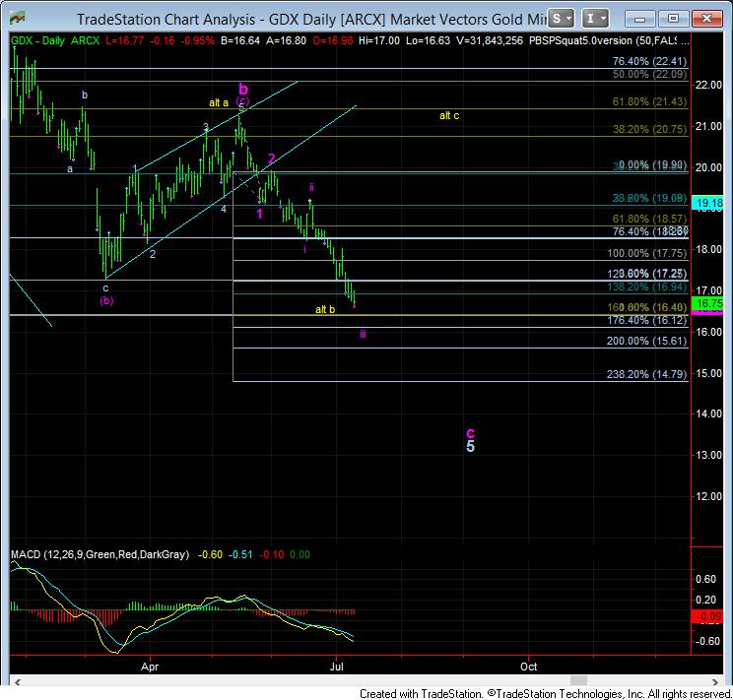The image size is (733, 700).
Task: Select the 'GDX - Daily ARCX' status label
Action: tap(55, 40)
